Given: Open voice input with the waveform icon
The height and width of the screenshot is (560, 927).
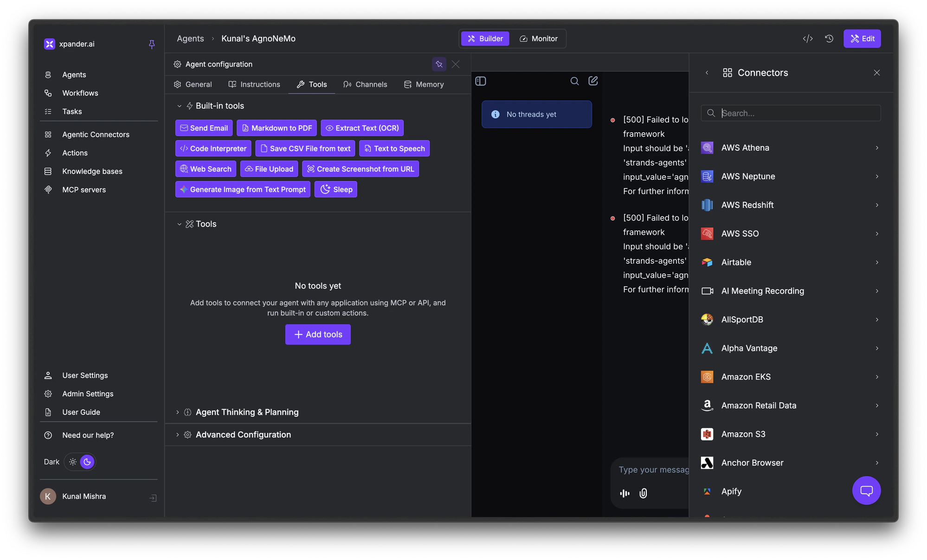Looking at the screenshot, I should [624, 493].
